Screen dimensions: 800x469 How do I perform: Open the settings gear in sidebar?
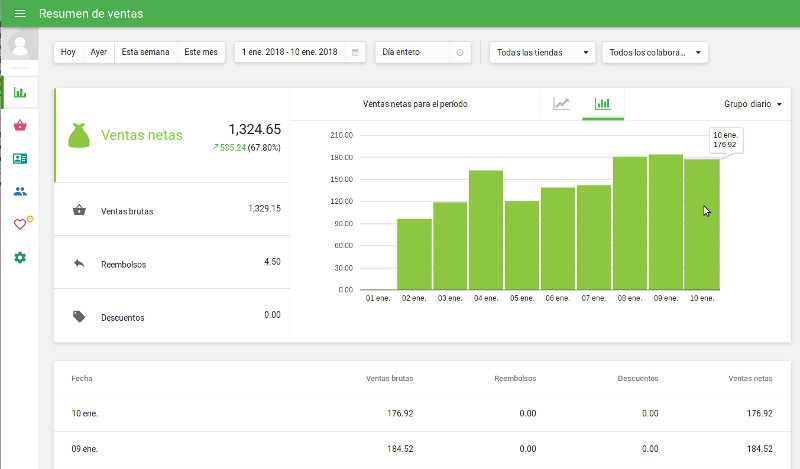tap(20, 258)
